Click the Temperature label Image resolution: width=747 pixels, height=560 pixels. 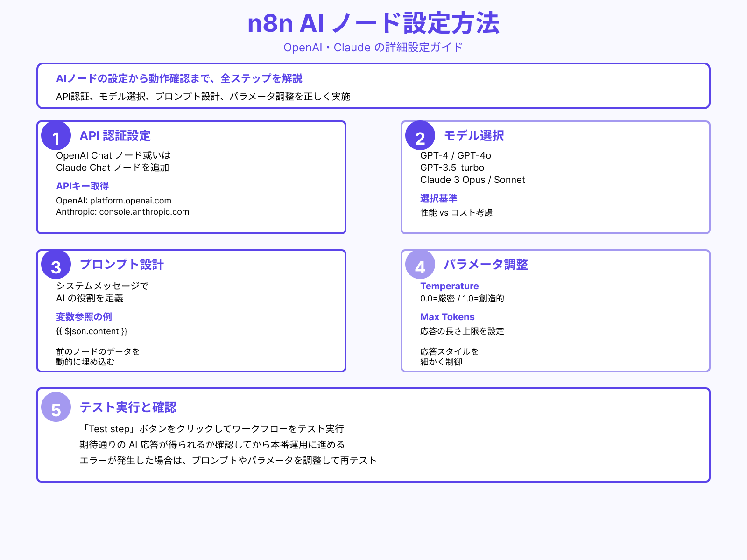[x=449, y=286]
